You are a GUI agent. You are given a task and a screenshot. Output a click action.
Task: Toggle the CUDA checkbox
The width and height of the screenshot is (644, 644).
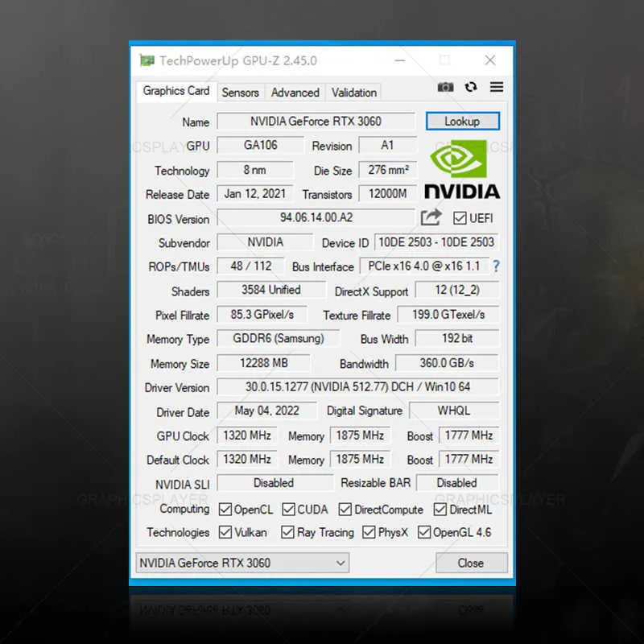(x=287, y=509)
